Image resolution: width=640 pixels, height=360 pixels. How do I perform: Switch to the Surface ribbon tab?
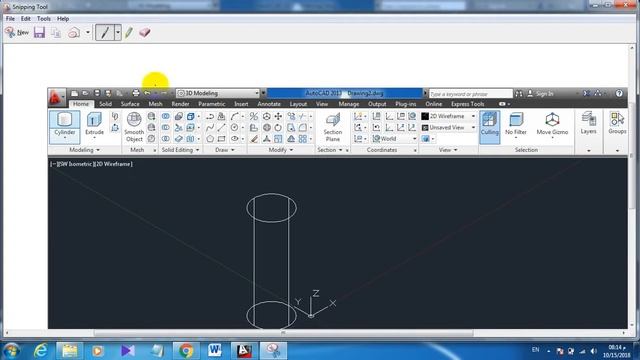(130, 104)
